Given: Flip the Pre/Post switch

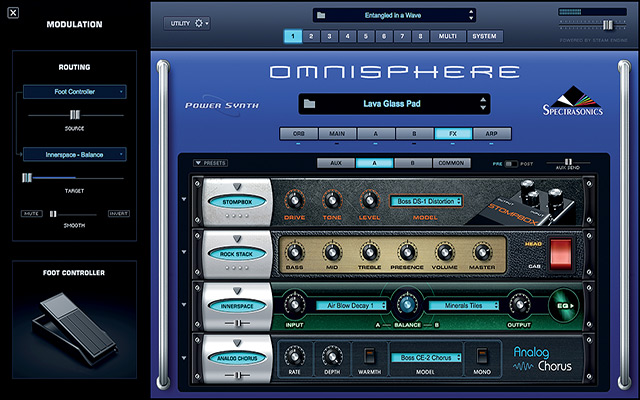Looking at the screenshot, I should [512, 162].
